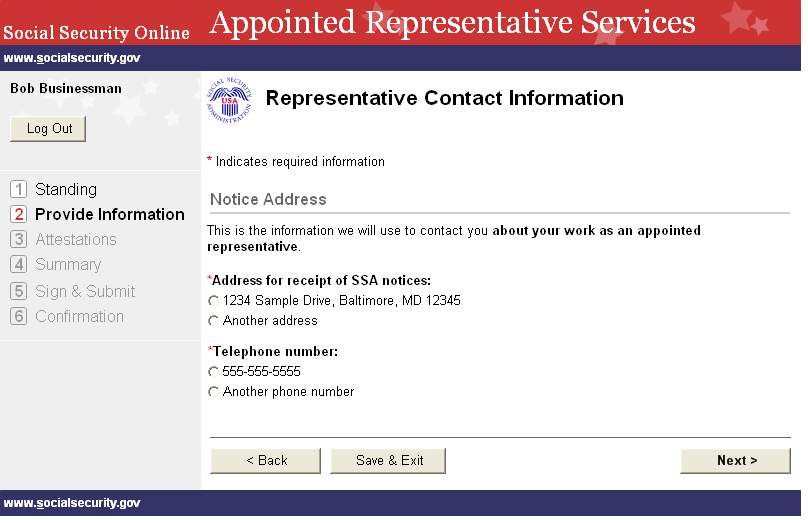Go to the Provide Information step
This screenshot has width=808, height=523.
pyautogui.click(x=109, y=214)
